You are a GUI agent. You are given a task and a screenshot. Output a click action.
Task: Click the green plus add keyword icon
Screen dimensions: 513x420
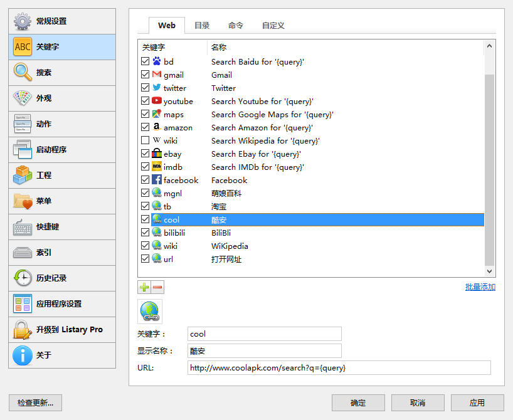click(x=144, y=287)
